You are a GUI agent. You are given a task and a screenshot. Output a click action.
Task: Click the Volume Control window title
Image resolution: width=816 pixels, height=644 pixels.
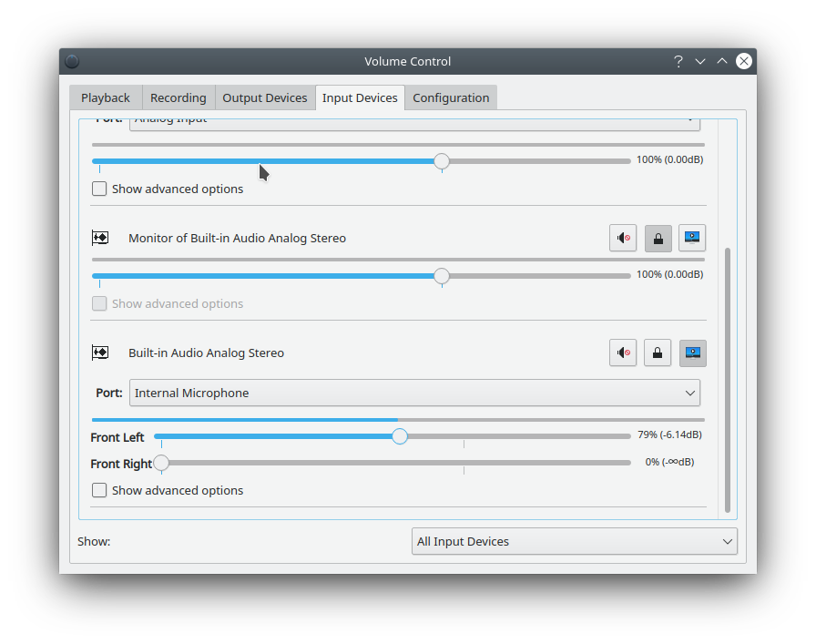[407, 61]
